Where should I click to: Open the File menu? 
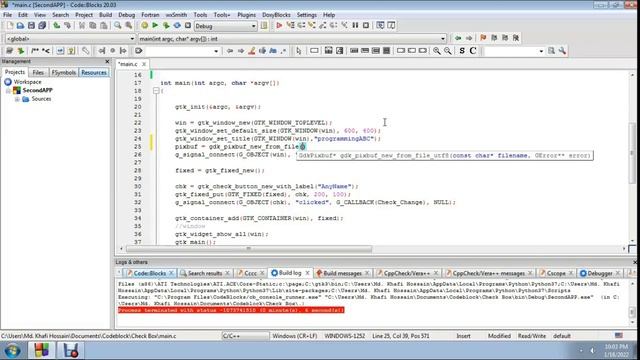tap(7, 15)
